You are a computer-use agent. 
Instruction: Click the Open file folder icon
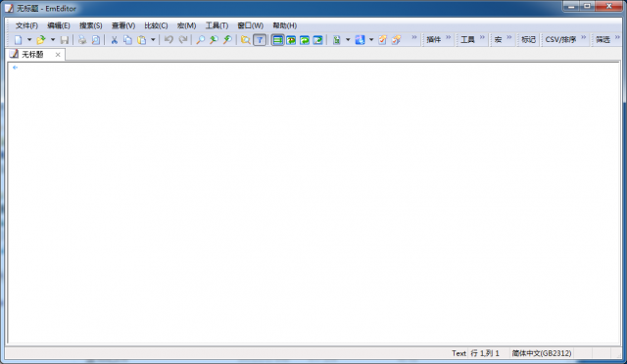[x=41, y=39]
